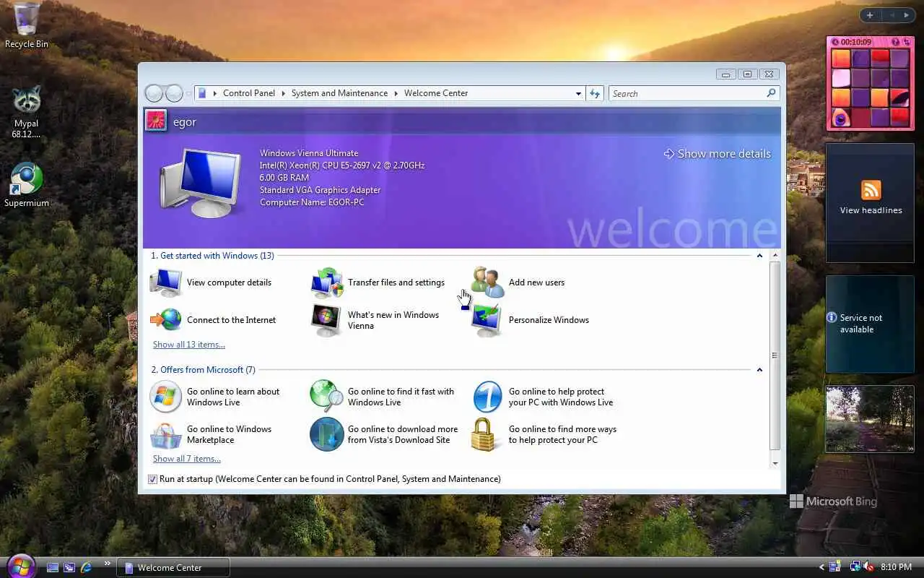Select the Mypal desktop icon

(27, 112)
